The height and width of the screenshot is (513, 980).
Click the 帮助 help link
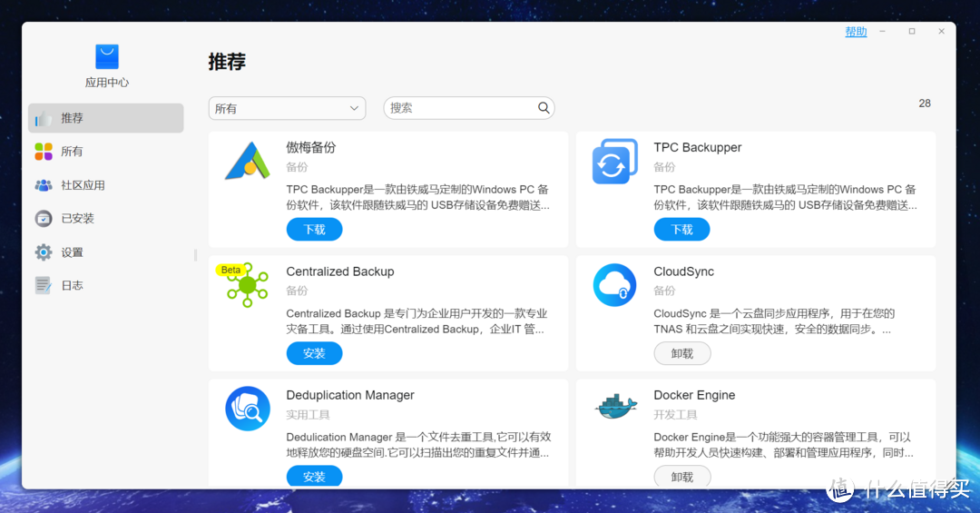pyautogui.click(x=856, y=32)
